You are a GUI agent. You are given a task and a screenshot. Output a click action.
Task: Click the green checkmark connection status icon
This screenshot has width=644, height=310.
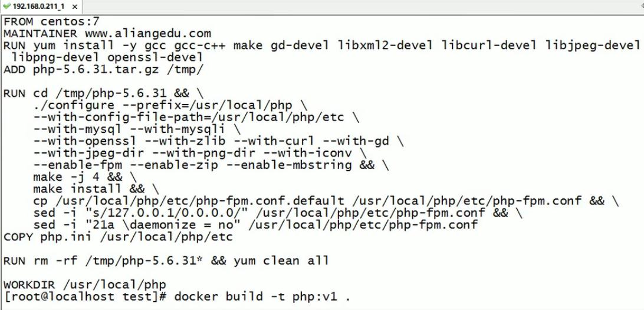(7, 6)
